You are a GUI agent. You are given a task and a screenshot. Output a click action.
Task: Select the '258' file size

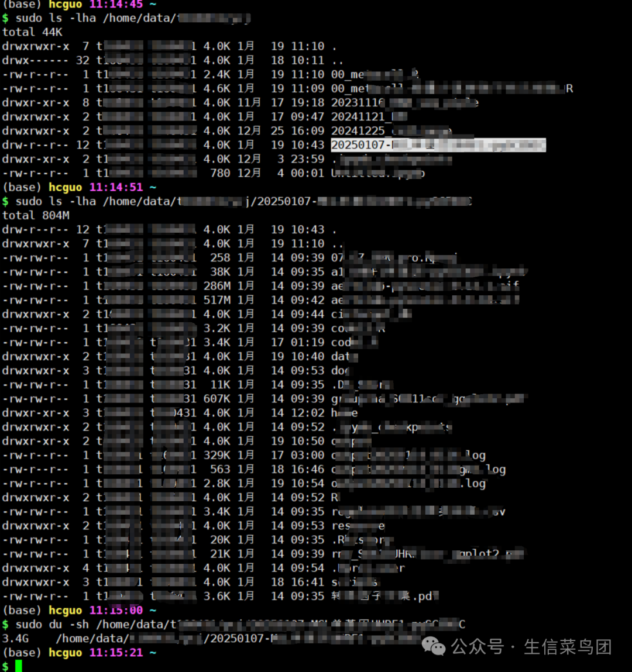pyautogui.click(x=220, y=257)
